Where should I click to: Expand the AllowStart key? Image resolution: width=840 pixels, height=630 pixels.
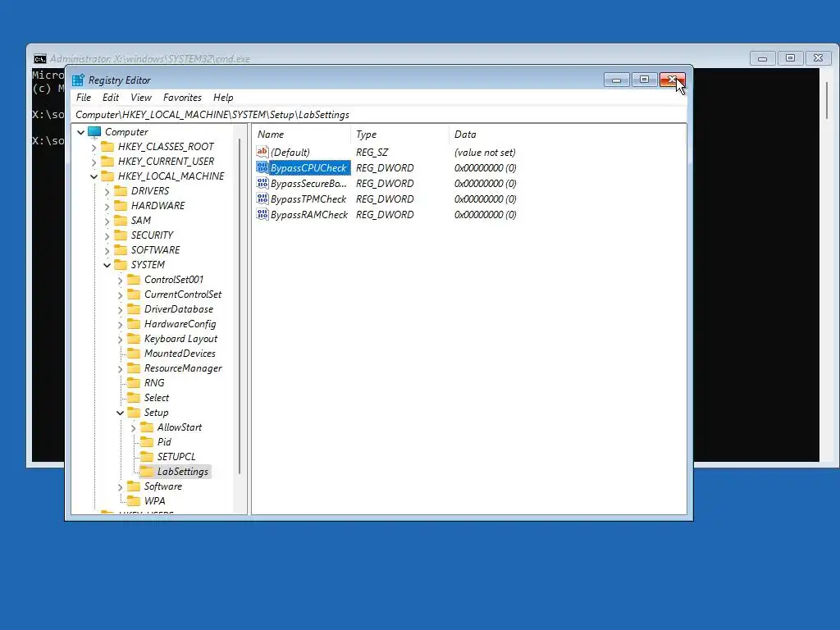point(134,427)
